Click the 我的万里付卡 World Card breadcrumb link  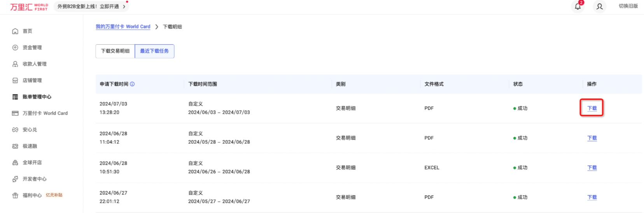(x=123, y=27)
